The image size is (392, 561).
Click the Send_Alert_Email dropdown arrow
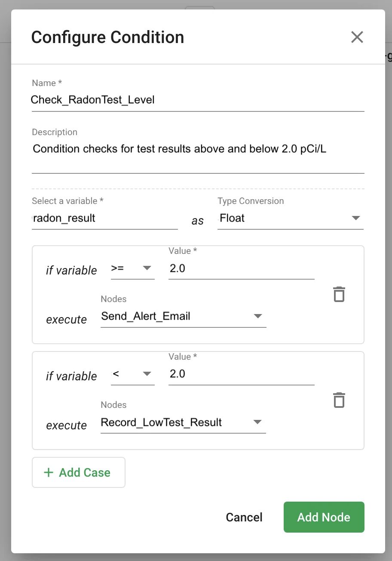click(x=258, y=316)
